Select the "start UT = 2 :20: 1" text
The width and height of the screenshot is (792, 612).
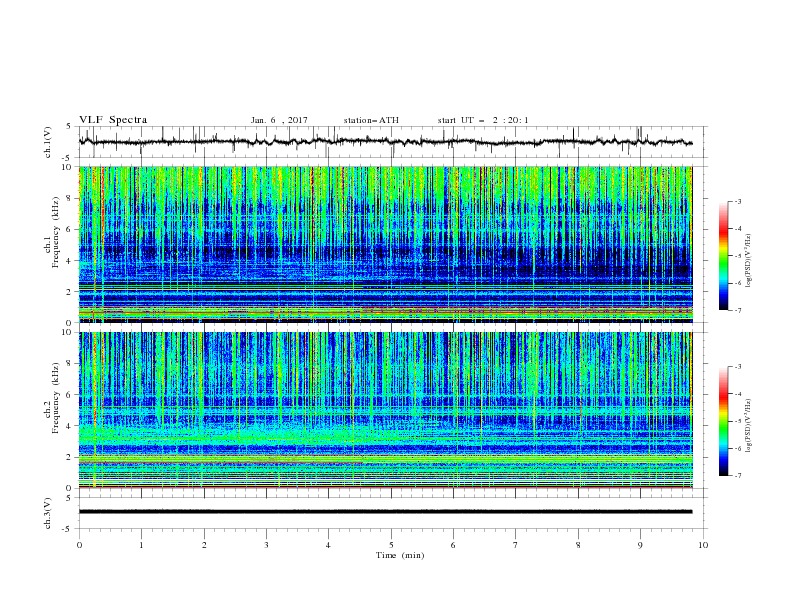483,120
